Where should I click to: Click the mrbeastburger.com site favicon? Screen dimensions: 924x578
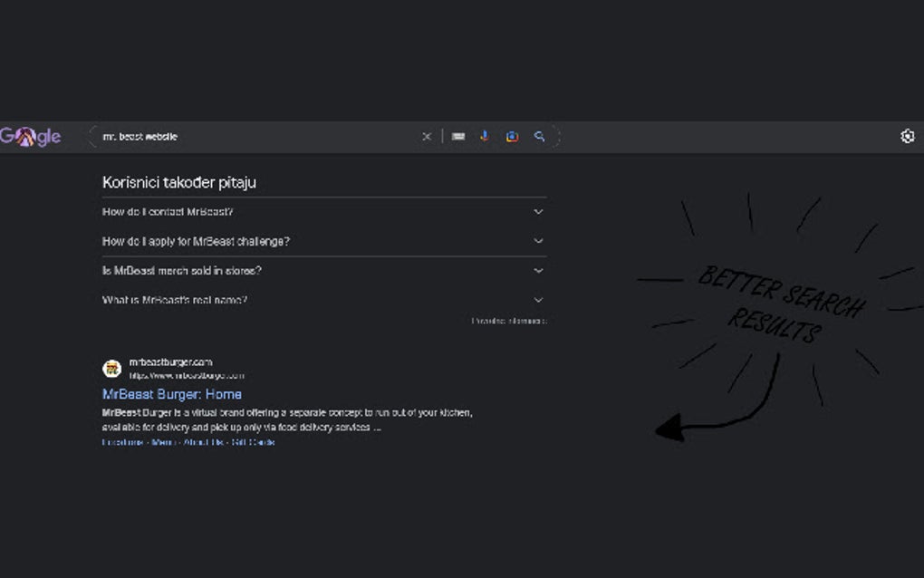click(112, 368)
